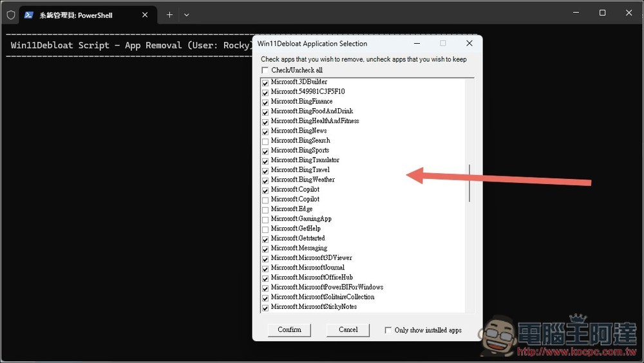The width and height of the screenshot is (644, 363).
Task: Close the PowerShell tab with its X
Action: [145, 15]
